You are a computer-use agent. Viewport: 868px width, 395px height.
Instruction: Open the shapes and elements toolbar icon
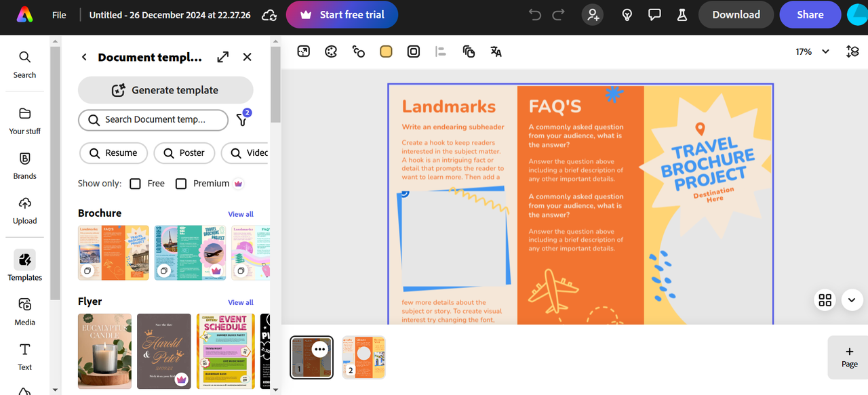coord(359,51)
